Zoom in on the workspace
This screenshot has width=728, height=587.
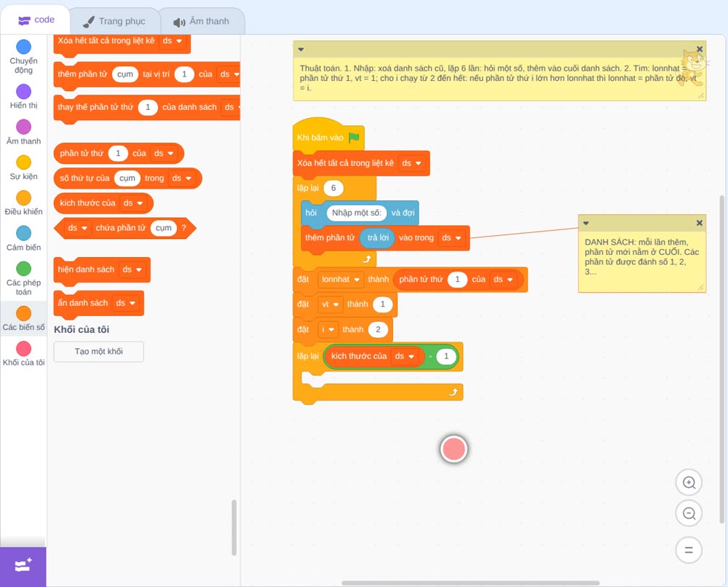689,483
